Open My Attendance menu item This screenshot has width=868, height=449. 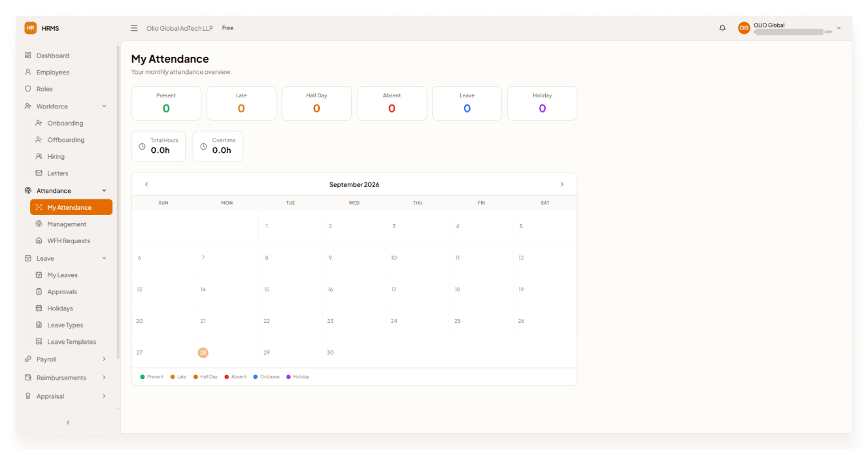[x=71, y=207]
